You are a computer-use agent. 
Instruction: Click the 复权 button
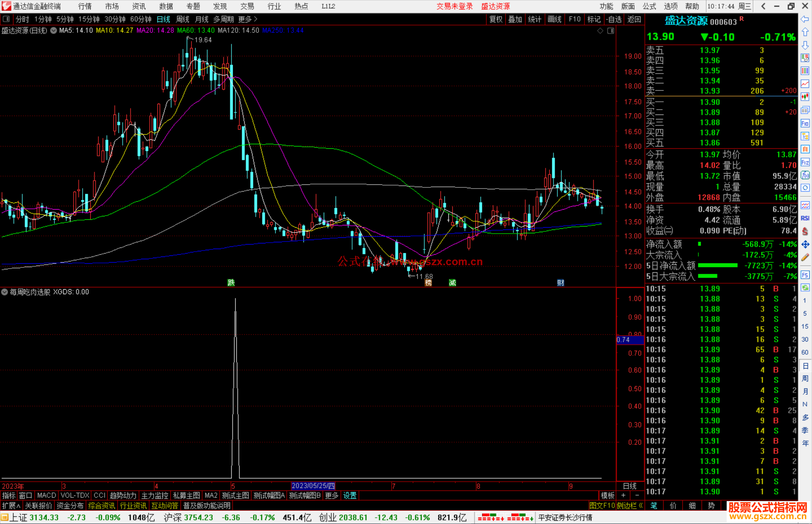click(x=495, y=19)
